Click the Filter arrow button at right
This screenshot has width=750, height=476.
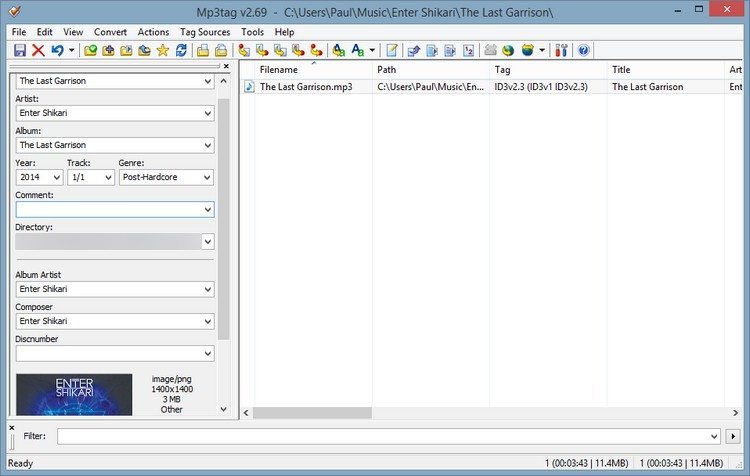(x=733, y=436)
